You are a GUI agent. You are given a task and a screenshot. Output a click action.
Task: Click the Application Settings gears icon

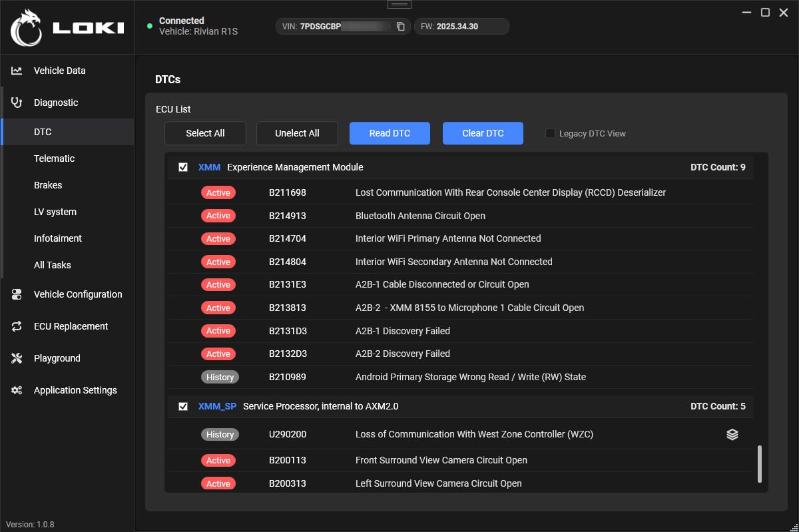17,390
